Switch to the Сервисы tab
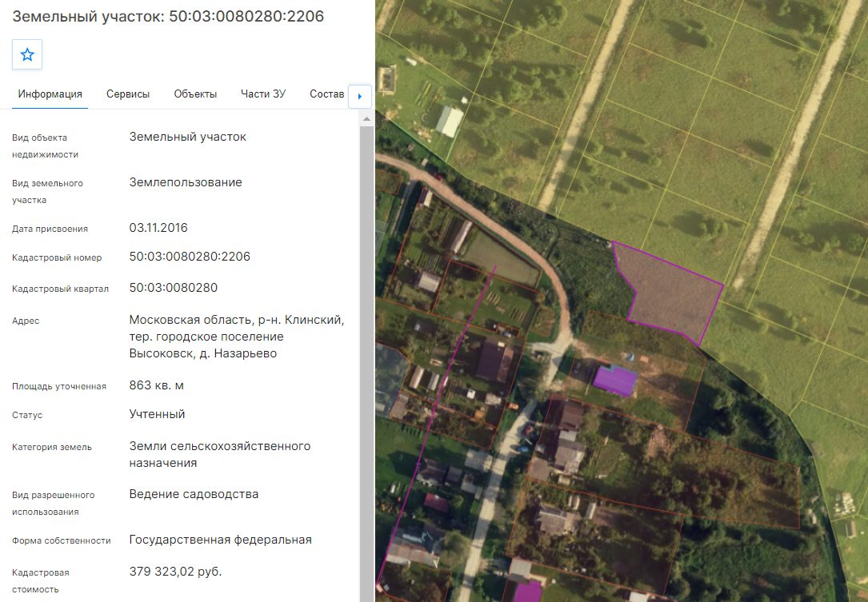868x602 pixels. tap(128, 94)
